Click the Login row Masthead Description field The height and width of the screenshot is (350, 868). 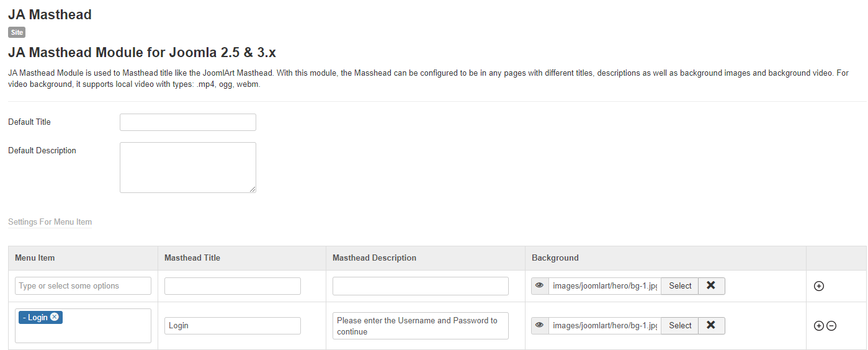421,326
